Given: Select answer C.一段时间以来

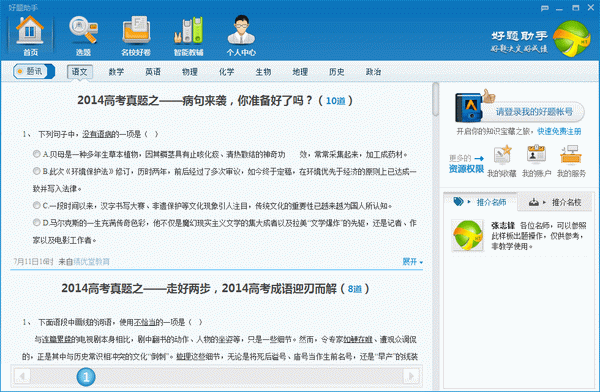Looking at the screenshot, I should (x=36, y=206).
